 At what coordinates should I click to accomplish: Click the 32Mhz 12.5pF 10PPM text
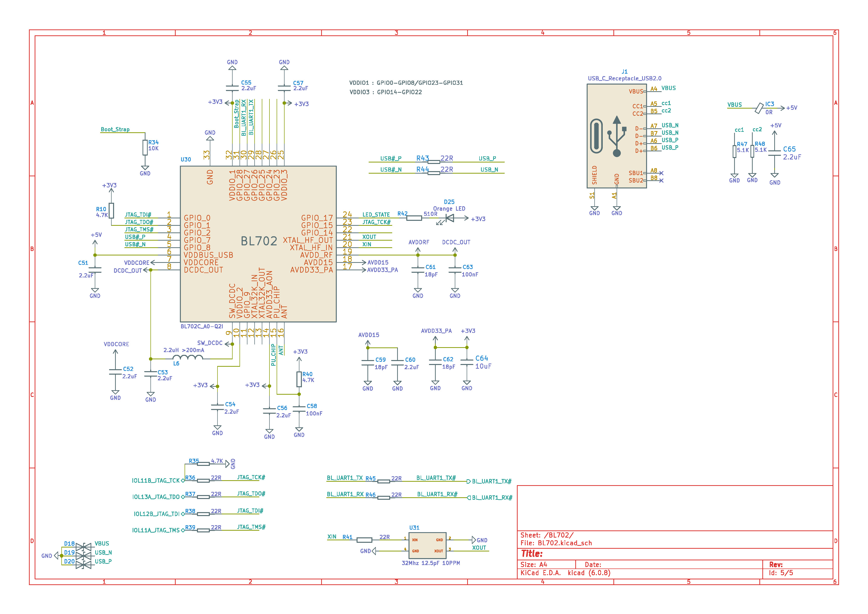pos(431,563)
